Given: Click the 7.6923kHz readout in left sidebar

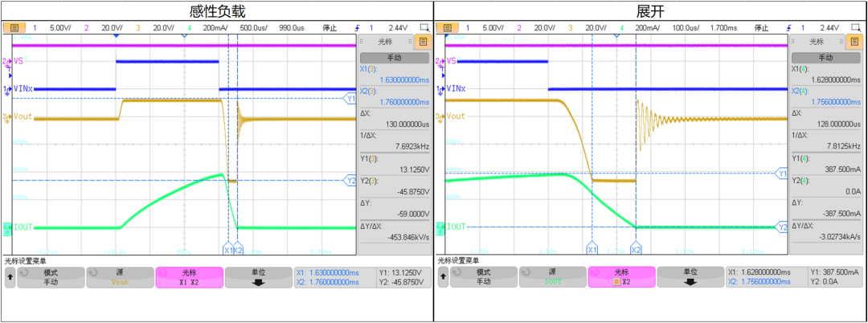Looking at the screenshot, I should pos(412,146).
